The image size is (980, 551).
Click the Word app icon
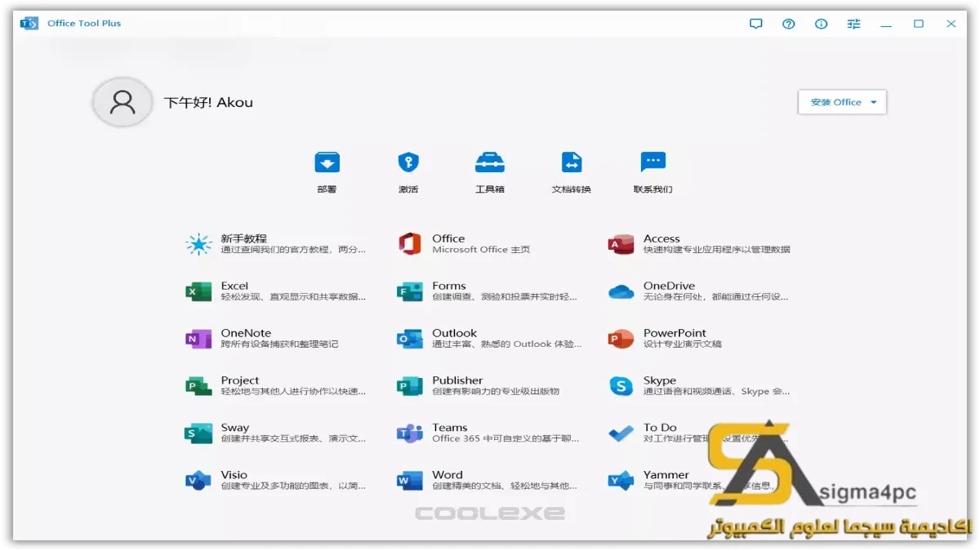click(x=409, y=481)
